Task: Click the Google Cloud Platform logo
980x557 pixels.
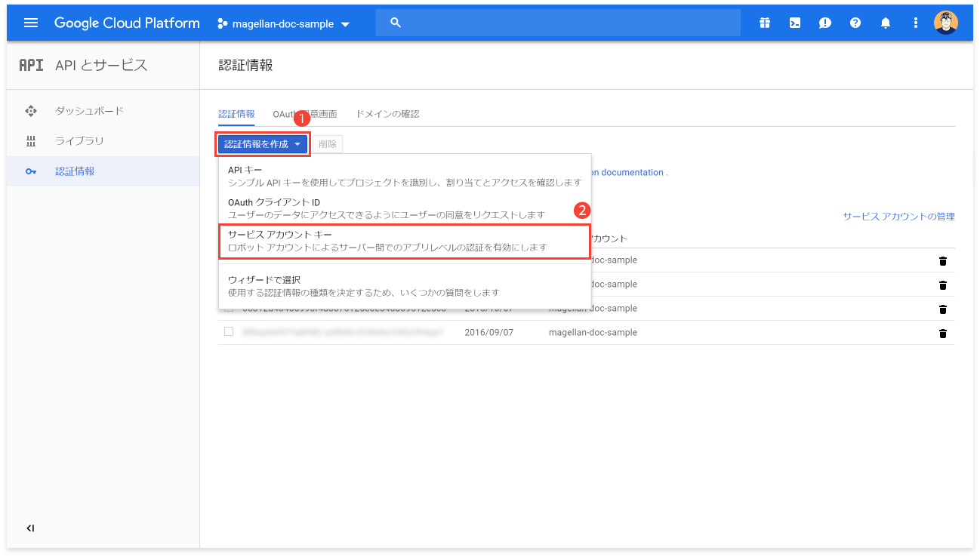Action: click(127, 23)
